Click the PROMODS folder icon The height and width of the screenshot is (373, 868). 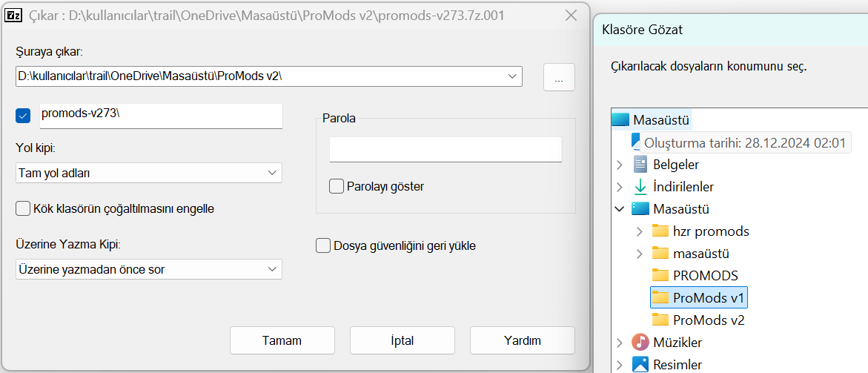[x=660, y=275]
